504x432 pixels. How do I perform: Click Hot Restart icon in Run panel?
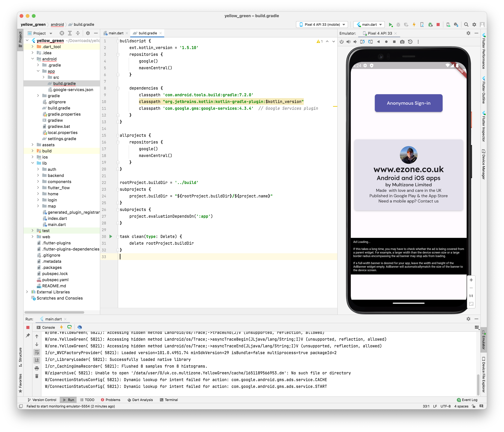(70, 327)
